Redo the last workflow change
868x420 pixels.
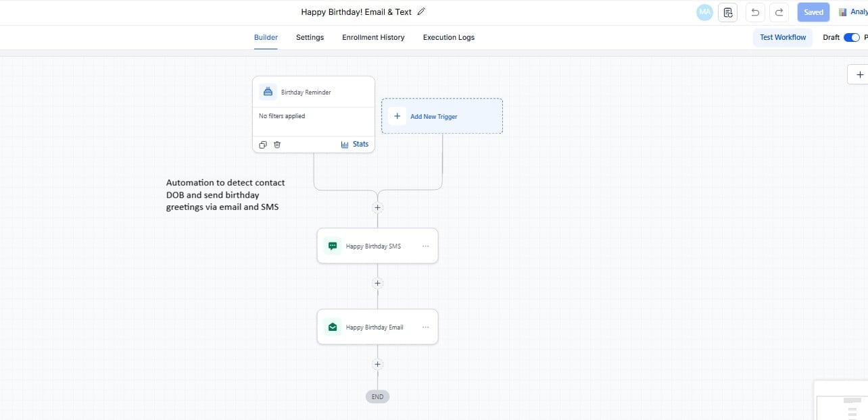click(x=778, y=11)
